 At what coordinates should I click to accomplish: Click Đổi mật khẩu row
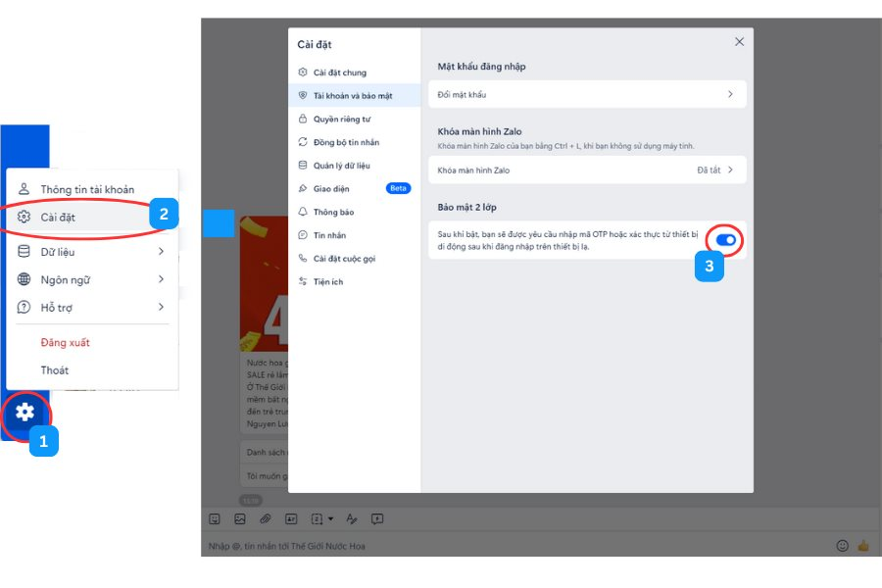click(x=587, y=94)
